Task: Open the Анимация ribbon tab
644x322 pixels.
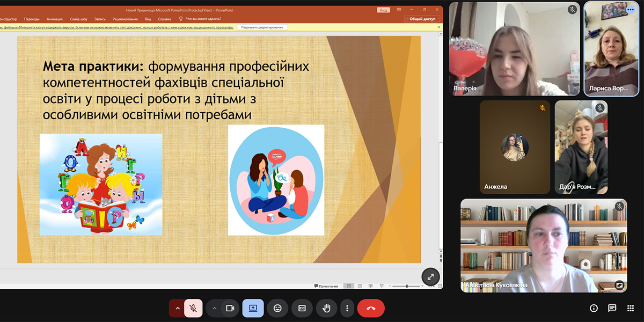Action: [54, 18]
